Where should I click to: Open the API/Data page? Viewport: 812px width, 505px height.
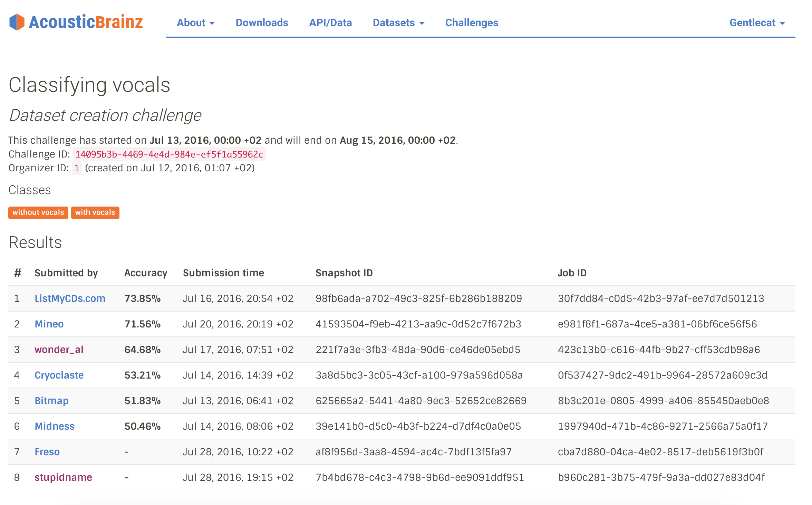[x=330, y=23]
